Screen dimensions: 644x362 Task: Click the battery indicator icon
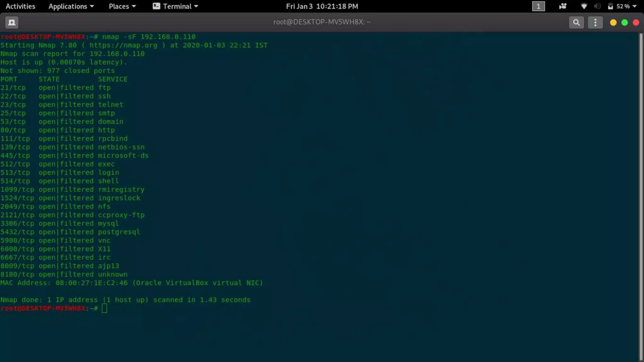pyautogui.click(x=610, y=6)
